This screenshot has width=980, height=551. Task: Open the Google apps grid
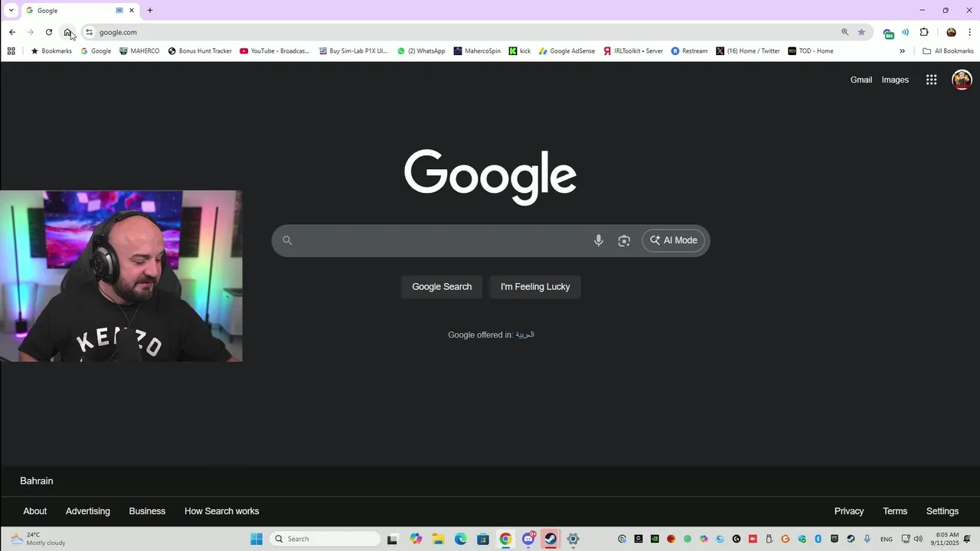coord(931,80)
